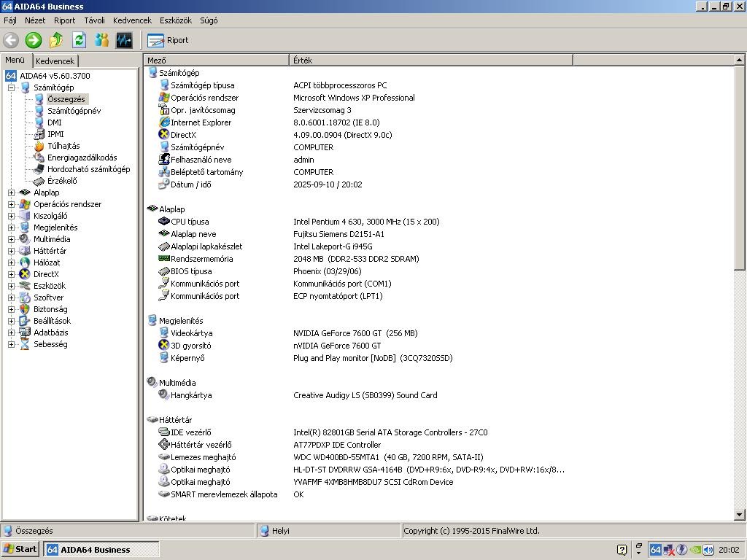
Task: Open the system stability monitor graph icon
Action: tap(124, 41)
